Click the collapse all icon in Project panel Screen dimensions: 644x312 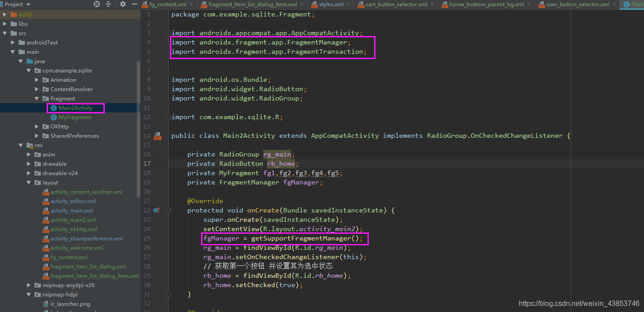tap(109, 4)
